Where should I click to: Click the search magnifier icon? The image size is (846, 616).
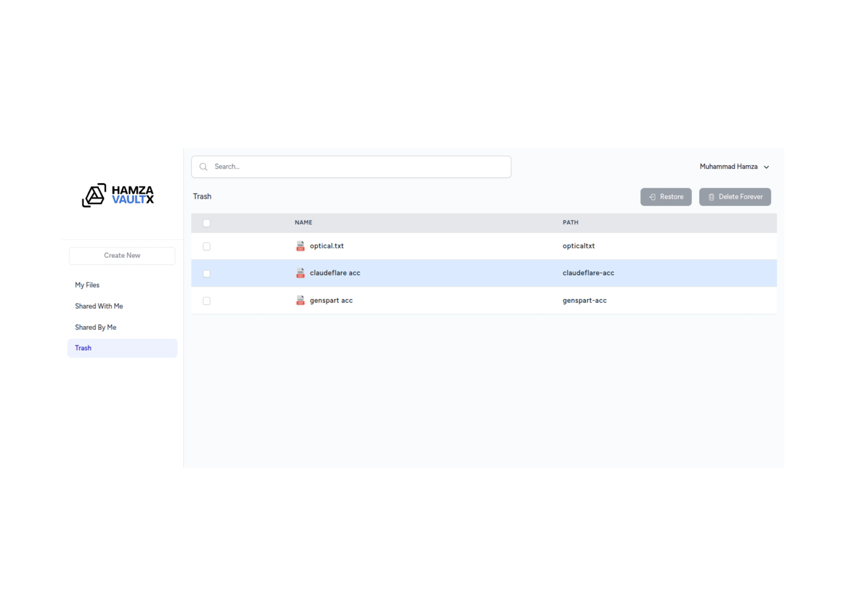(x=203, y=167)
